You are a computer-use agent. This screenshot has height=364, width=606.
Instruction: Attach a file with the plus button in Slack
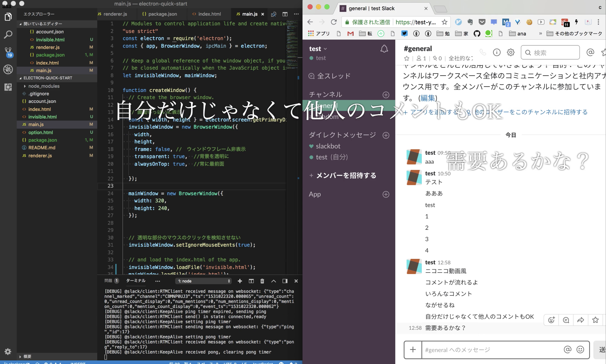click(413, 350)
